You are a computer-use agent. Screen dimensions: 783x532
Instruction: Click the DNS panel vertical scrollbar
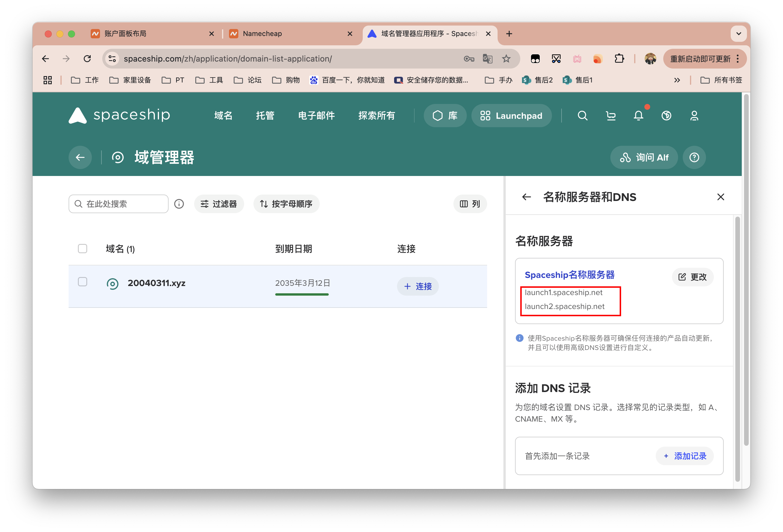click(x=737, y=348)
